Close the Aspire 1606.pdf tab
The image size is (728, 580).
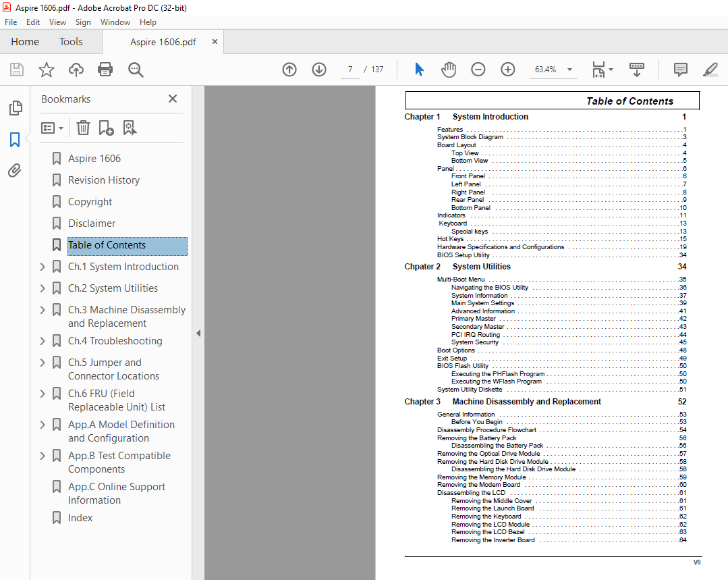(x=215, y=42)
